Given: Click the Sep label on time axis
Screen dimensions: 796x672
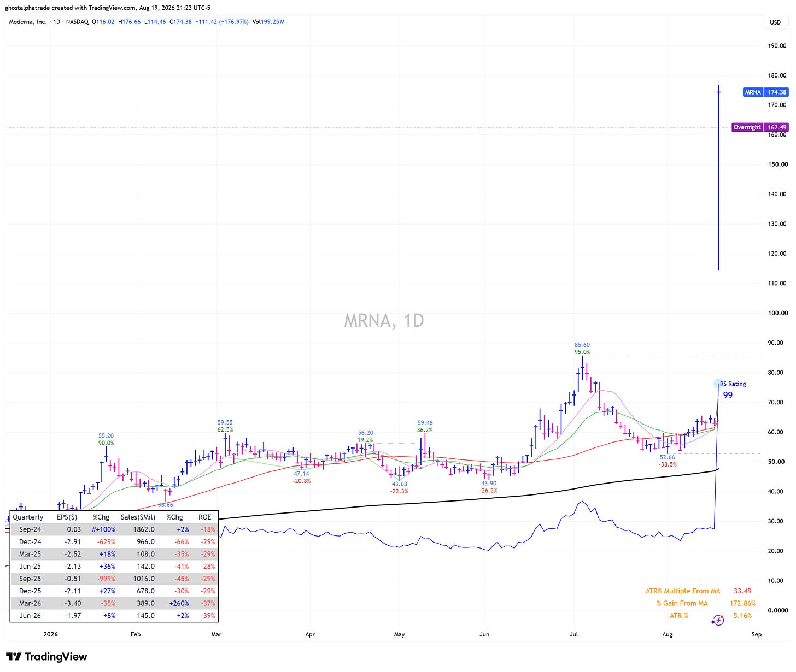Looking at the screenshot, I should (x=757, y=634).
